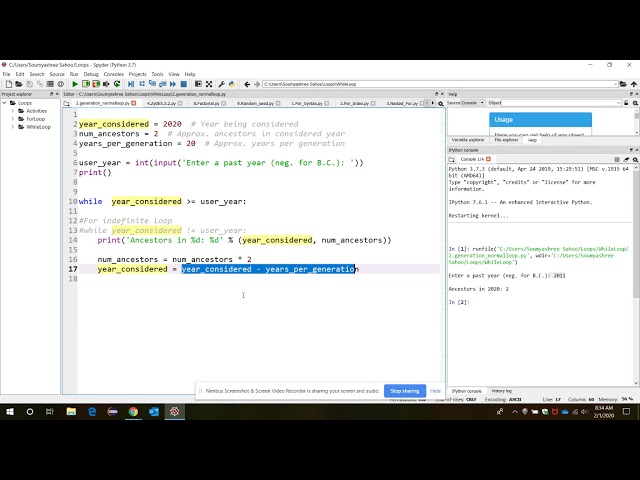Open working directory path dropdown
This screenshot has width=640, height=480.
click(615, 84)
